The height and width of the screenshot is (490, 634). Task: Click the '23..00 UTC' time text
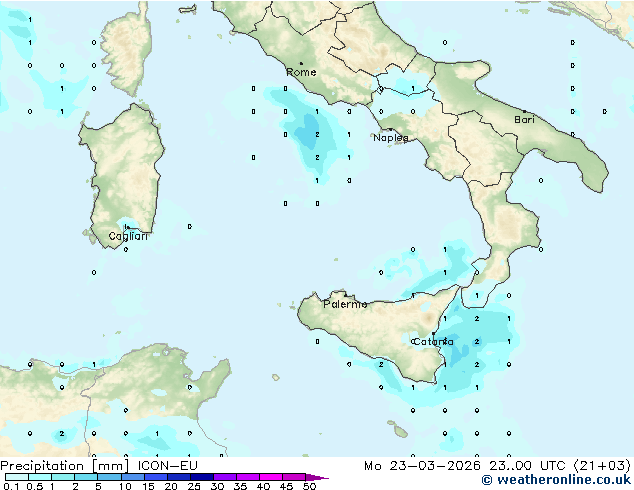point(527,466)
